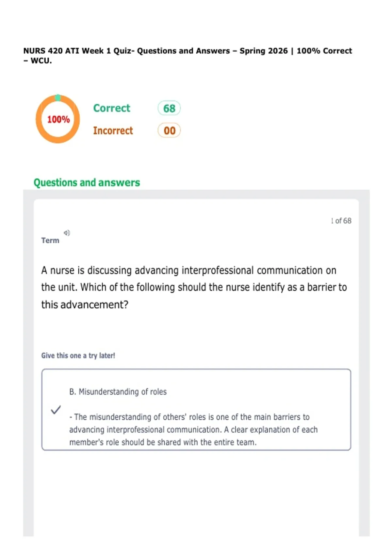This screenshot has height=556, width=392.
Task: Click the Correct count badge showing 68
Action: (x=169, y=108)
